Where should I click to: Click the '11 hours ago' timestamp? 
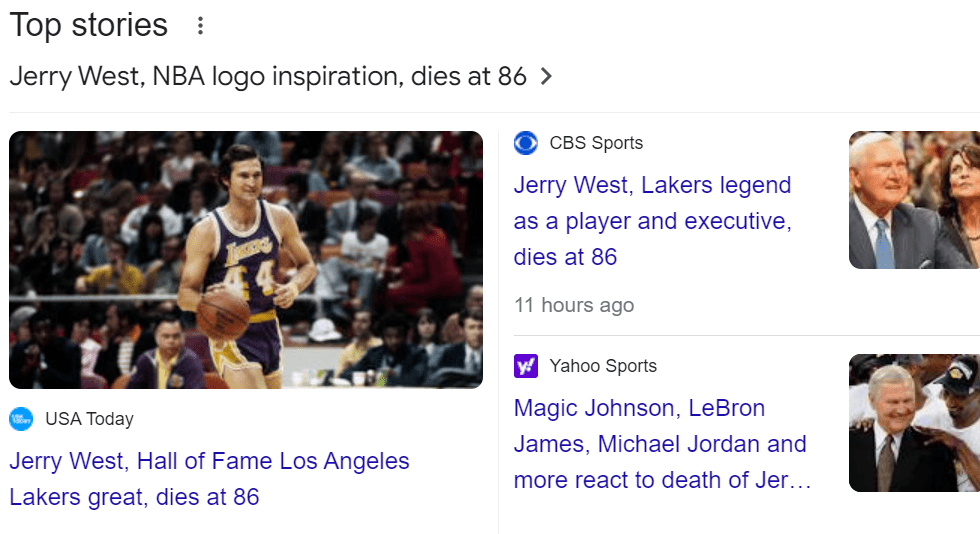(574, 305)
